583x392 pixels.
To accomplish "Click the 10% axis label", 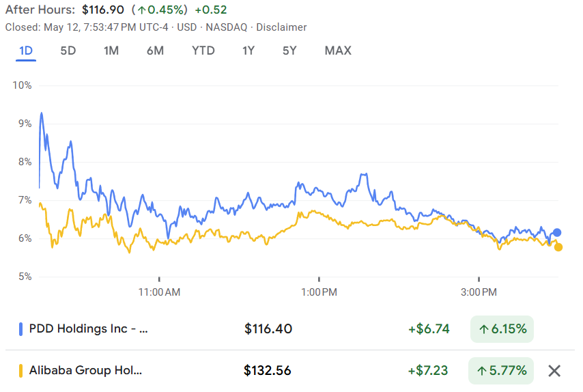I will (x=22, y=85).
